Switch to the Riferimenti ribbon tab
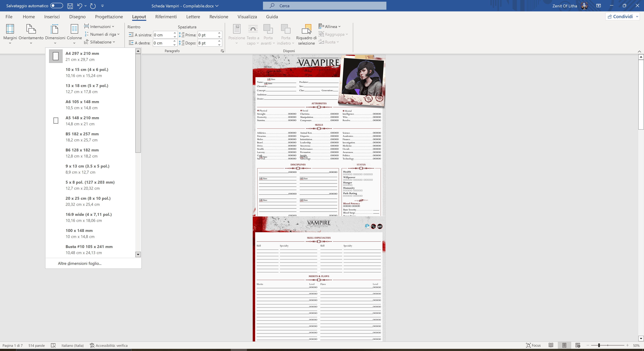This screenshot has height=351, width=644. pos(166,17)
